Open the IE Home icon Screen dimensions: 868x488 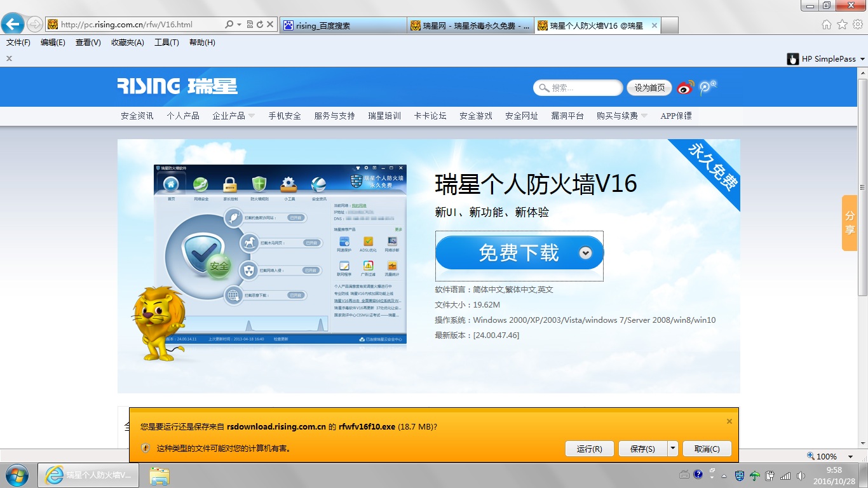coord(826,25)
